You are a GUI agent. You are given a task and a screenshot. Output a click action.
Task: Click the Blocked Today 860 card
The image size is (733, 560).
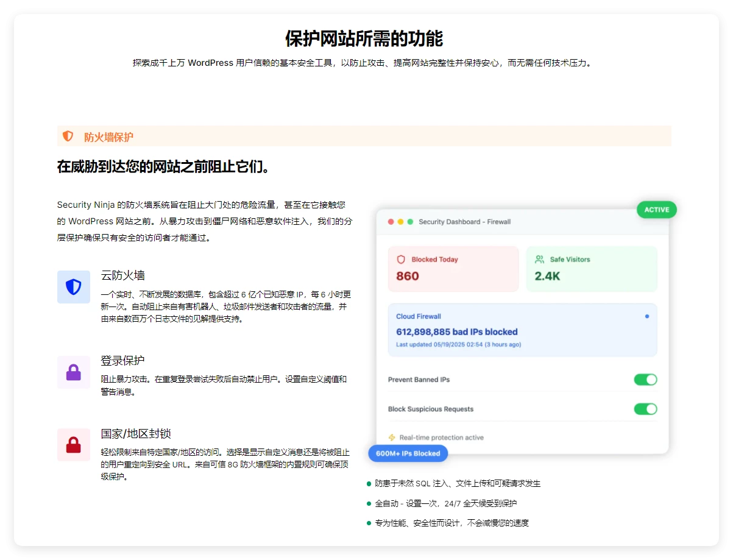(453, 269)
